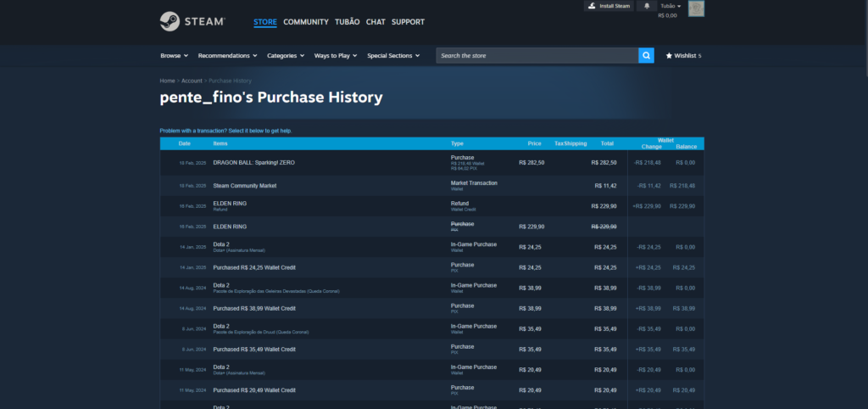868x409 pixels.
Task: Expand the Ways to Play dropdown
Action: [x=336, y=55]
